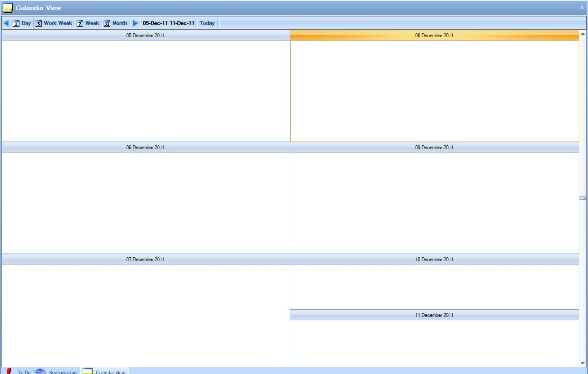Click the vertical scrollbar thumb
This screenshot has height=374, width=588.
[x=583, y=198]
